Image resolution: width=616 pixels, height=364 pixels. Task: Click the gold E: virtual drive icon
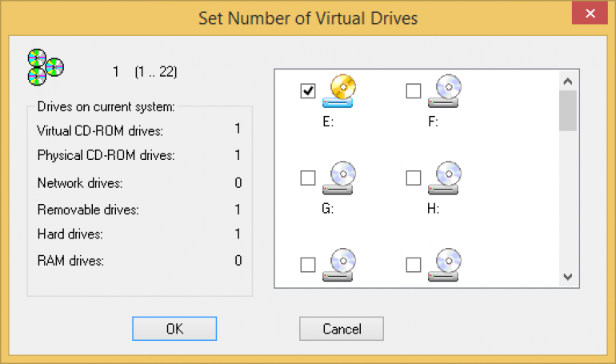338,91
